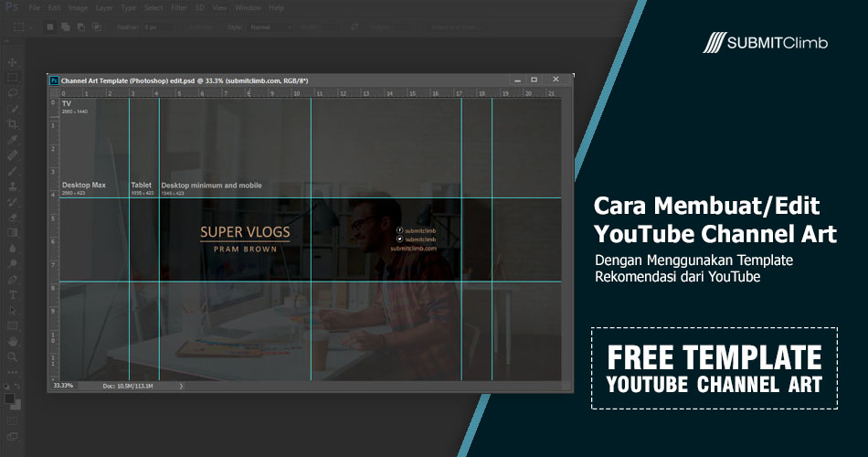868x457 pixels.
Task: Click the swap width and height arrows
Action: click(355, 27)
